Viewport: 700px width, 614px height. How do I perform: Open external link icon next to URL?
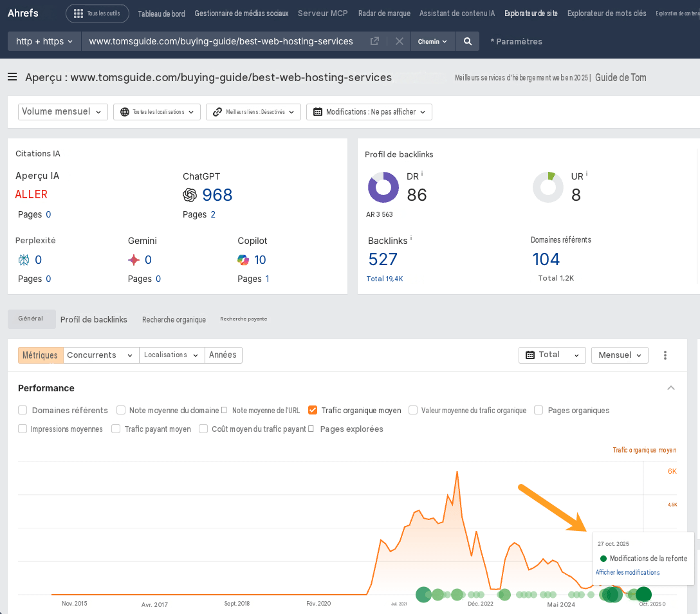374,41
